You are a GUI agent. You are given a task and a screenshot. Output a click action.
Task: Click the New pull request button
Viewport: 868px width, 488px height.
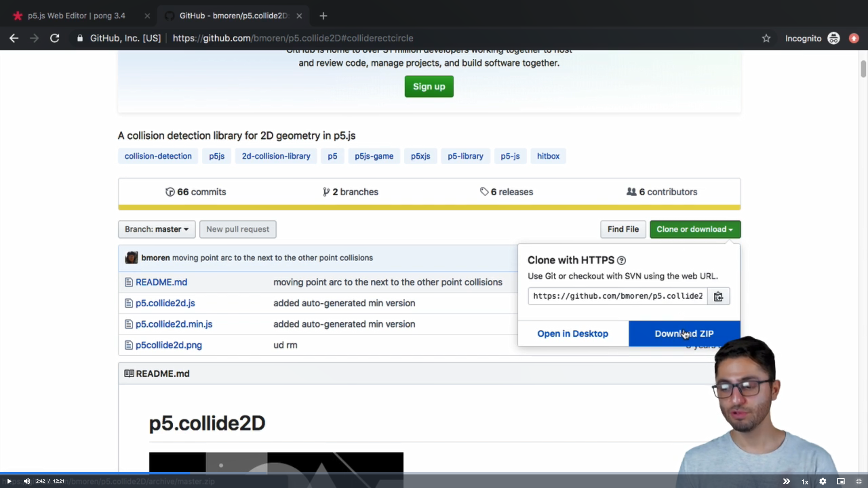click(x=238, y=230)
